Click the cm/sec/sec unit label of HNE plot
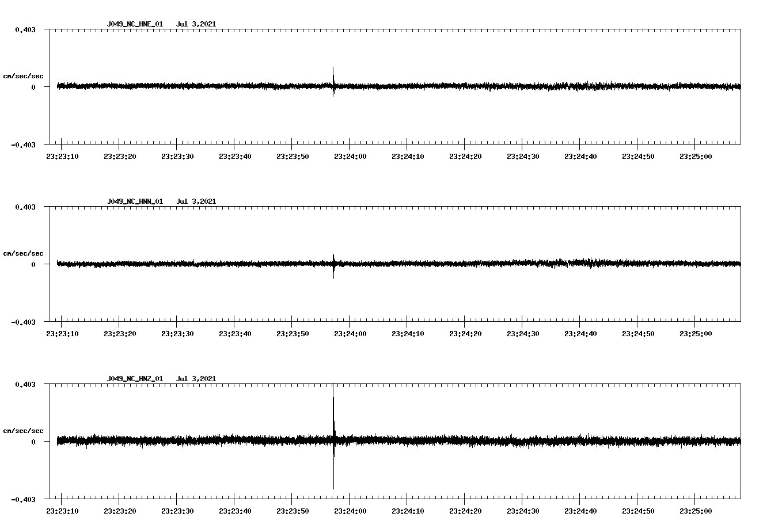782x532 pixels. pos(23,76)
